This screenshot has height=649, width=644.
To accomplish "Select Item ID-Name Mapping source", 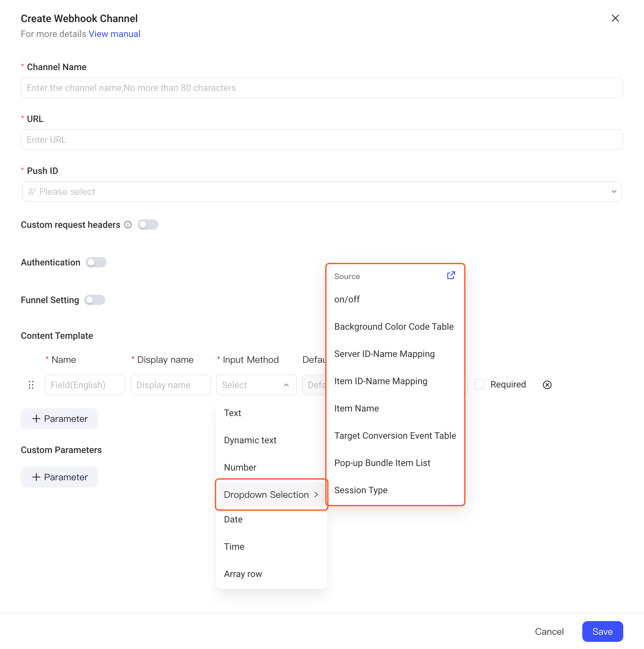I will pyautogui.click(x=395, y=381).
